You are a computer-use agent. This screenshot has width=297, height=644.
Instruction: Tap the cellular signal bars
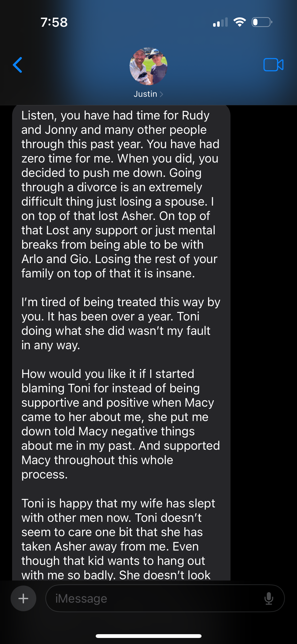click(x=220, y=22)
